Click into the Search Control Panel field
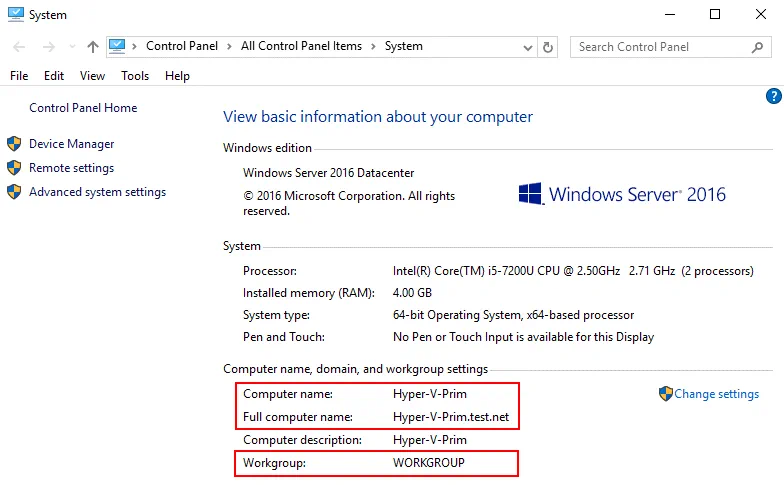The height and width of the screenshot is (485, 784). tap(660, 47)
